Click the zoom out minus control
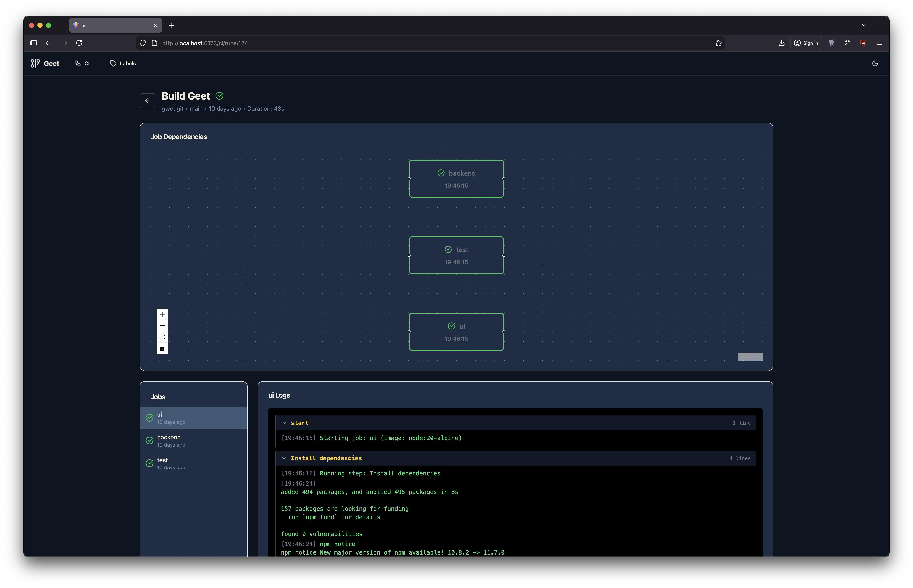The image size is (913, 588). (x=162, y=326)
